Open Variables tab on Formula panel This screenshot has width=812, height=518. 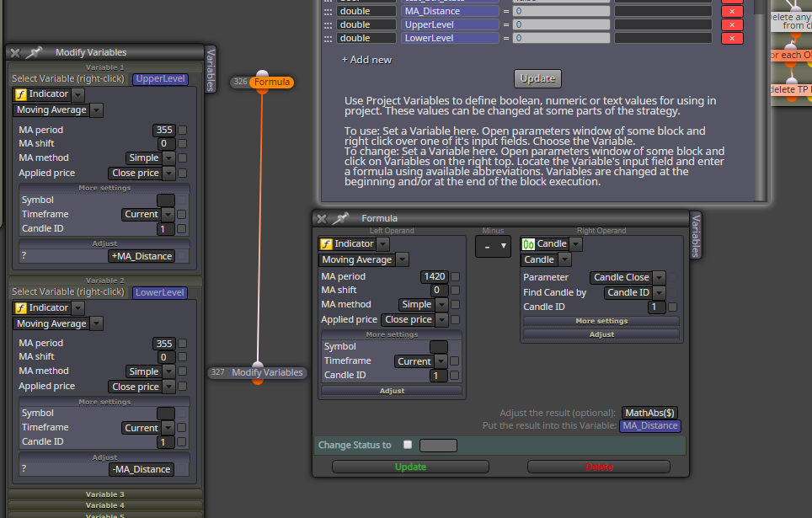[x=696, y=235]
